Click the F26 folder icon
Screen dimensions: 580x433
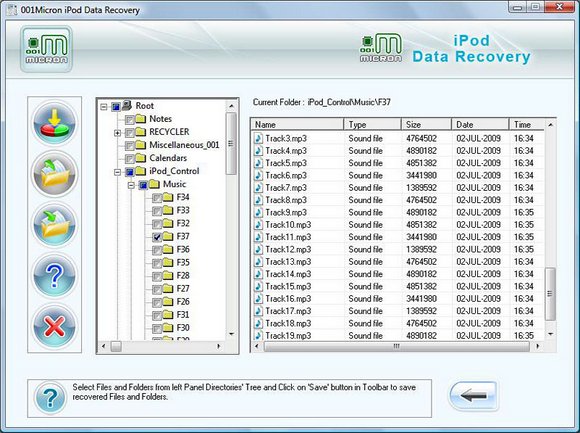(168, 302)
